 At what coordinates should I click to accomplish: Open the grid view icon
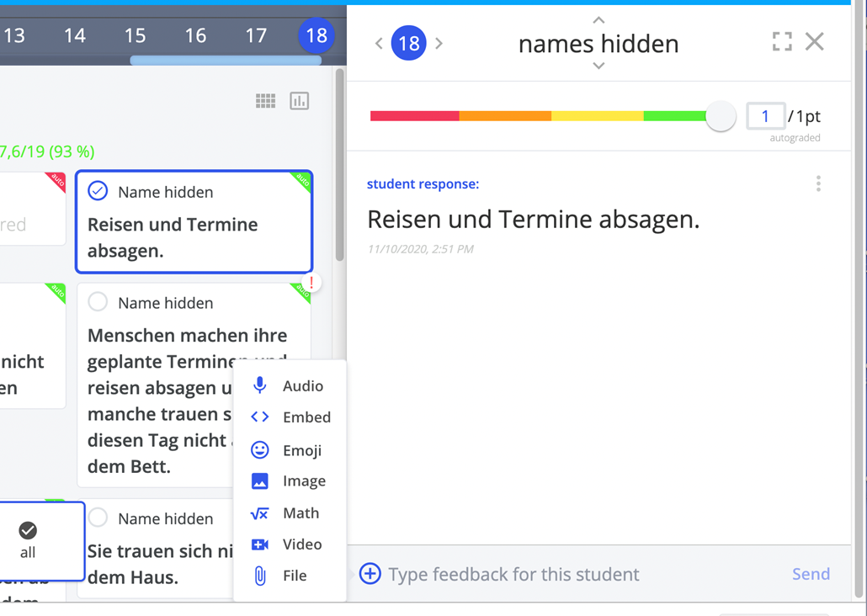click(265, 101)
